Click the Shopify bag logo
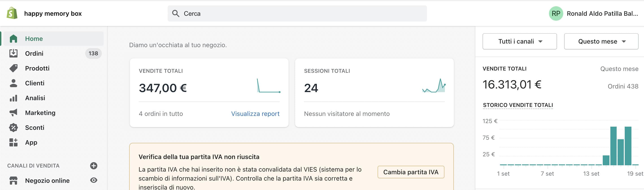Screen dimensions: 644x190 tap(12, 13)
